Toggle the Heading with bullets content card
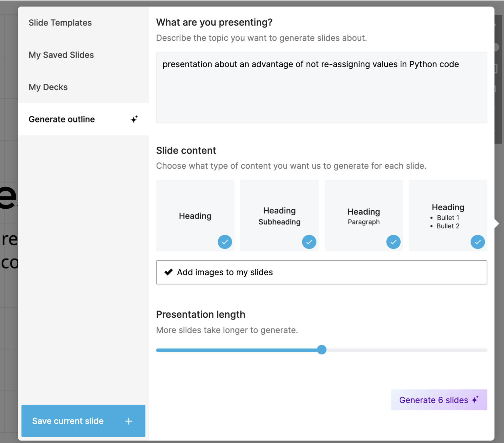 click(x=448, y=216)
